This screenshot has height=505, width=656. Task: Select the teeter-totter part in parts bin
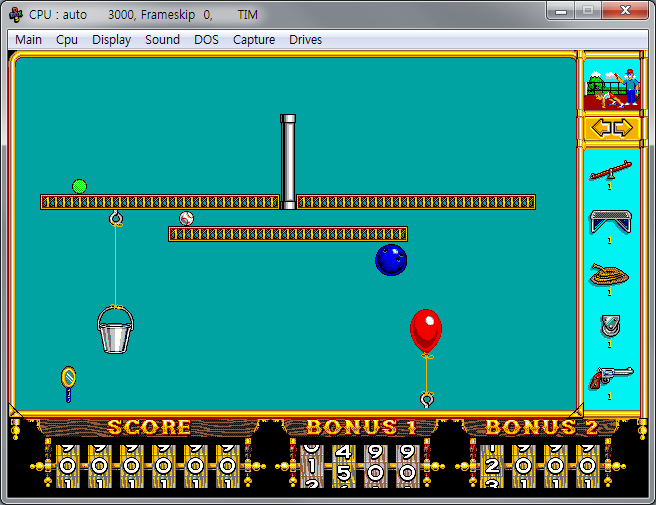[x=610, y=171]
